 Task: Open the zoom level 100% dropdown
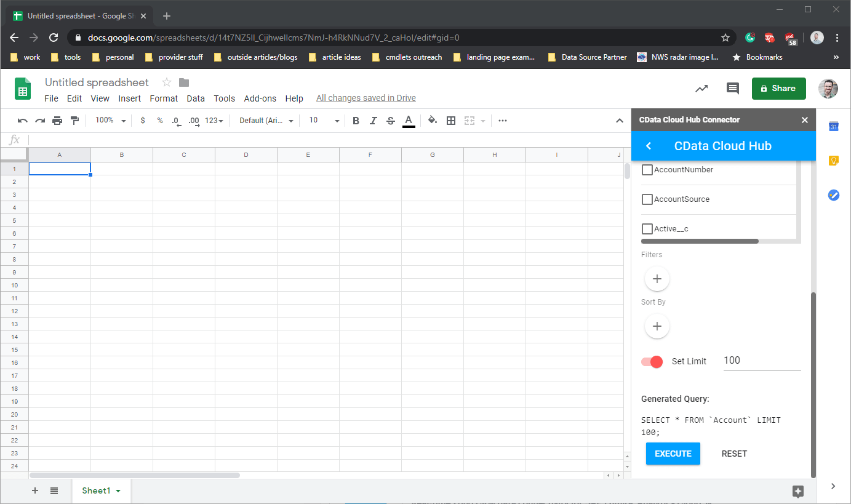(x=110, y=121)
